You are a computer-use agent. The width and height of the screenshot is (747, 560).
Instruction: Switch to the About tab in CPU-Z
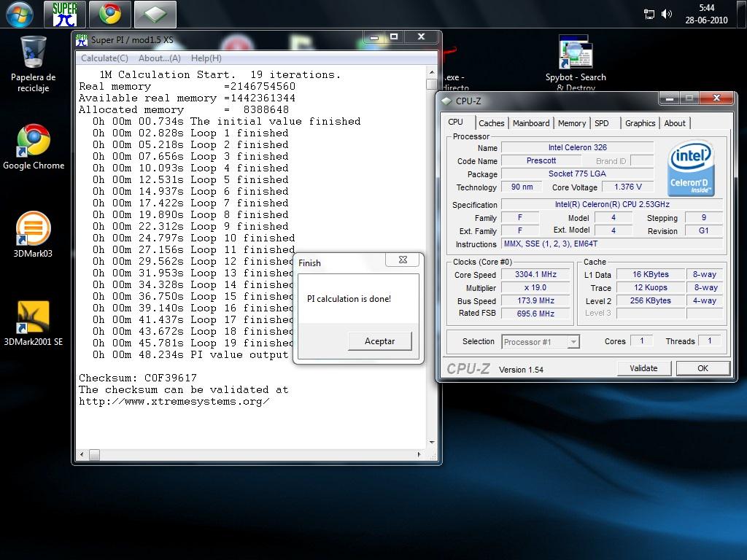(675, 123)
